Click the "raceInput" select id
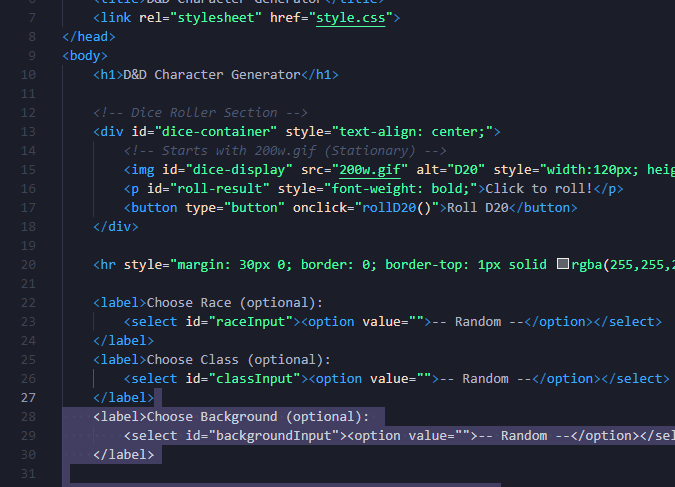 254,322
